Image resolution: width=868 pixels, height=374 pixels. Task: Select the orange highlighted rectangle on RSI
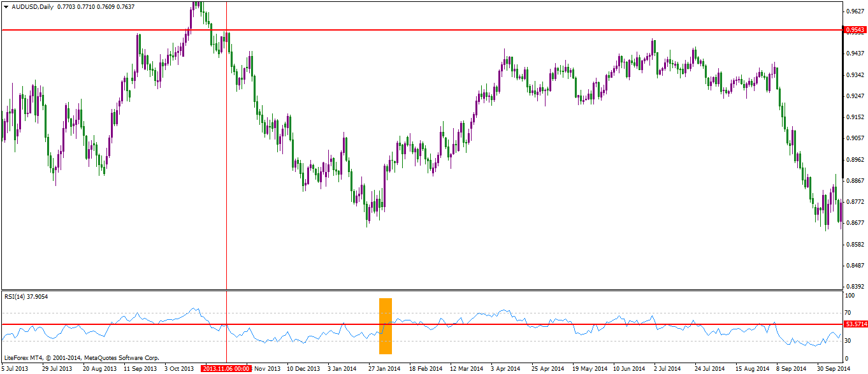[385, 326]
